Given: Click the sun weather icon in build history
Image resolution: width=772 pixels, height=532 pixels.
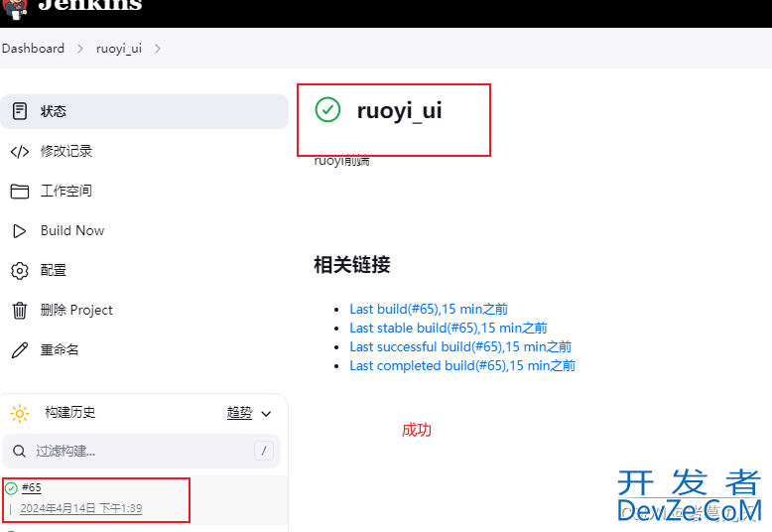Looking at the screenshot, I should click(20, 413).
